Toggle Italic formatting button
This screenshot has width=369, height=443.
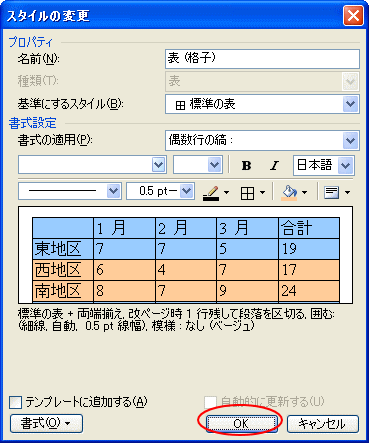[x=274, y=165]
